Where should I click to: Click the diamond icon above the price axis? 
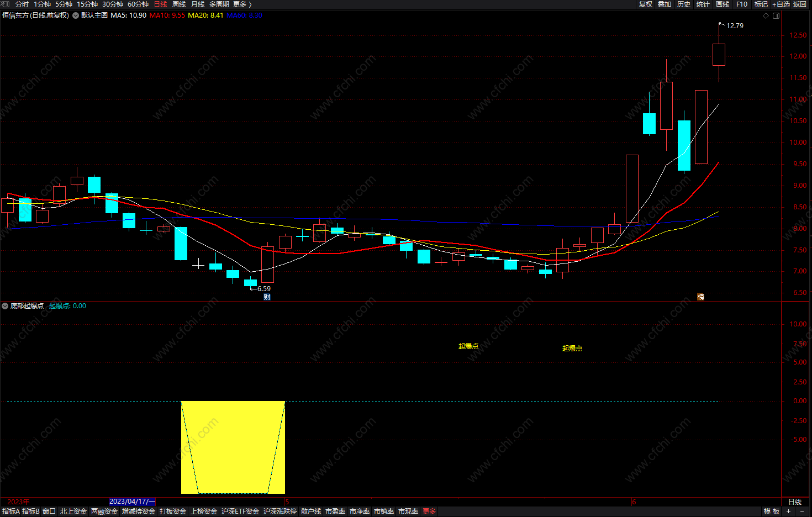[x=766, y=15]
